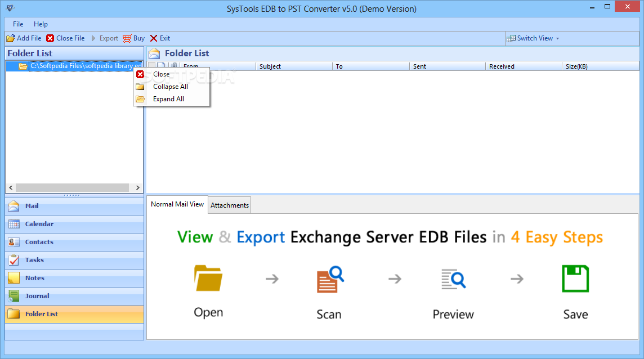644x359 pixels.
Task: Click the envelope icon beside Folder List heading
Action: (x=154, y=53)
